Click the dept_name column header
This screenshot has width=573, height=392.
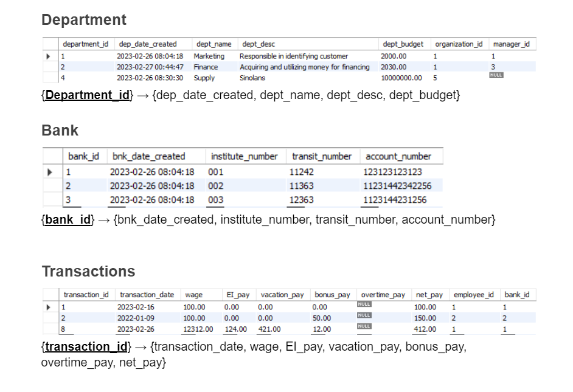click(x=214, y=43)
